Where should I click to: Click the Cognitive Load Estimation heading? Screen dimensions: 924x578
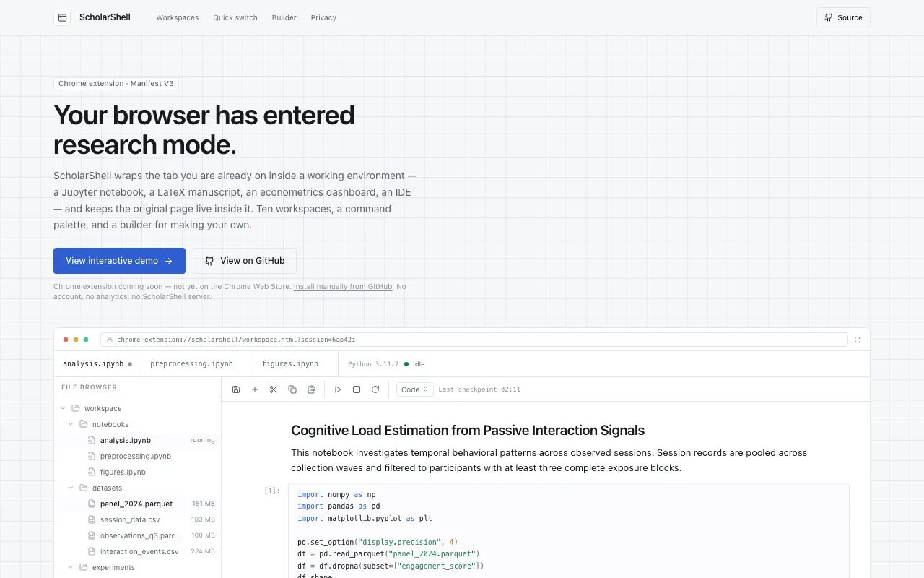point(468,431)
